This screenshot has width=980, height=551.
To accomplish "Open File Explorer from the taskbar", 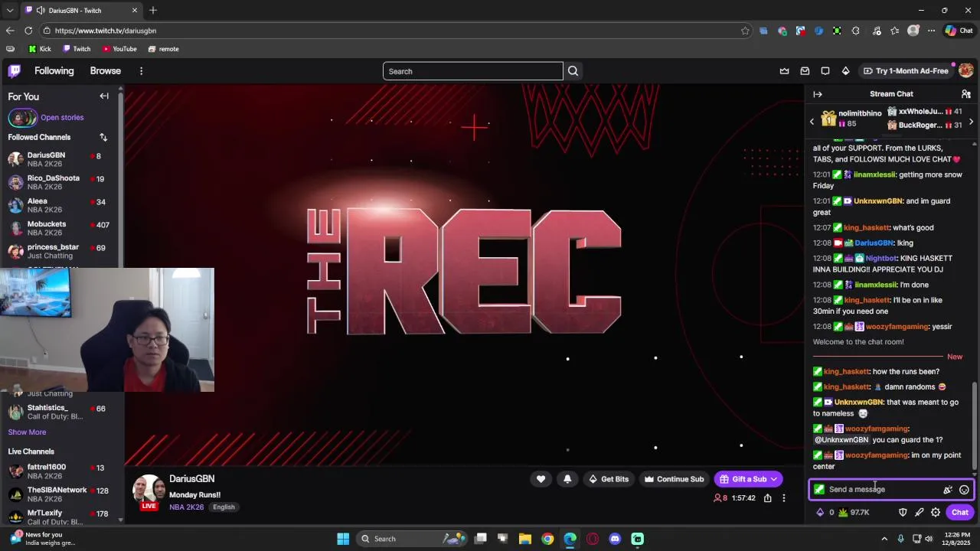I will tap(525, 539).
